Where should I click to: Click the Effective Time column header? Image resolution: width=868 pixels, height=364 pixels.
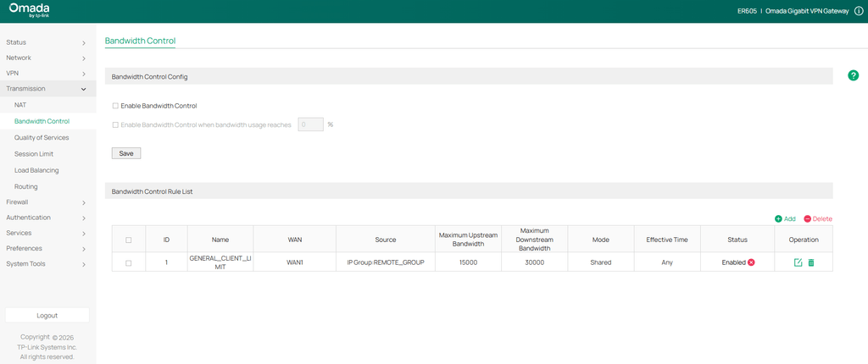coord(667,240)
